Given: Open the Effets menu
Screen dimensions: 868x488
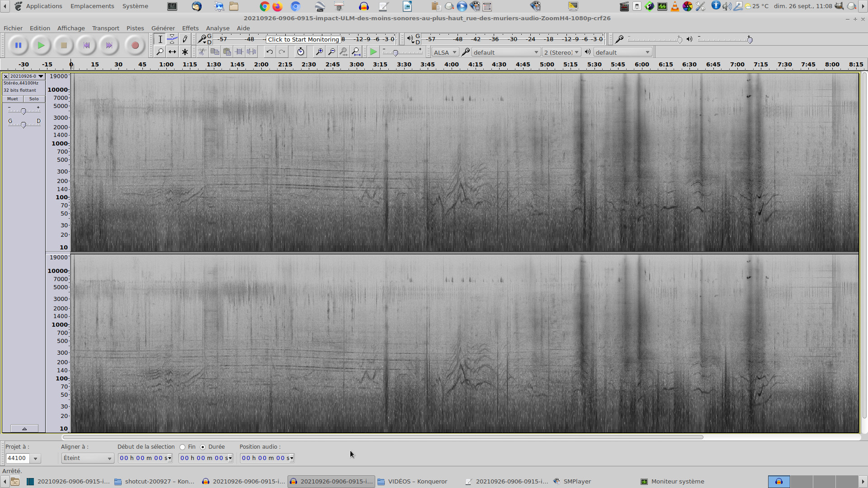Looking at the screenshot, I should coord(190,28).
